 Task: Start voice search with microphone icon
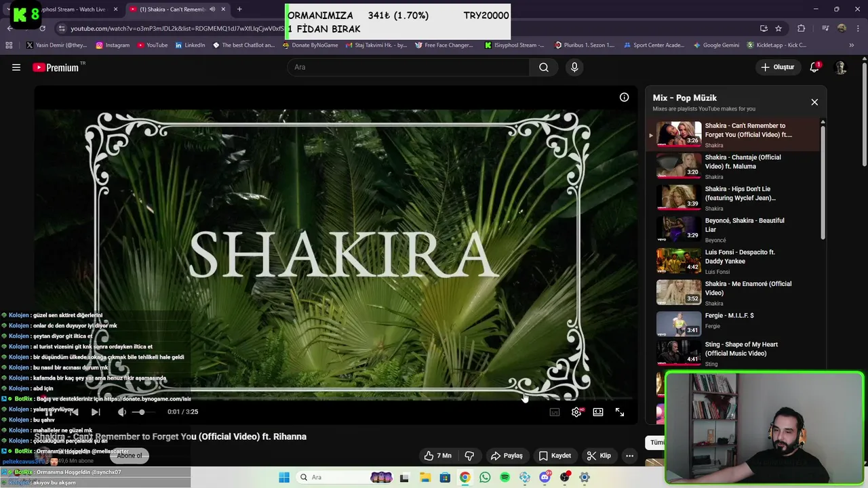click(574, 67)
